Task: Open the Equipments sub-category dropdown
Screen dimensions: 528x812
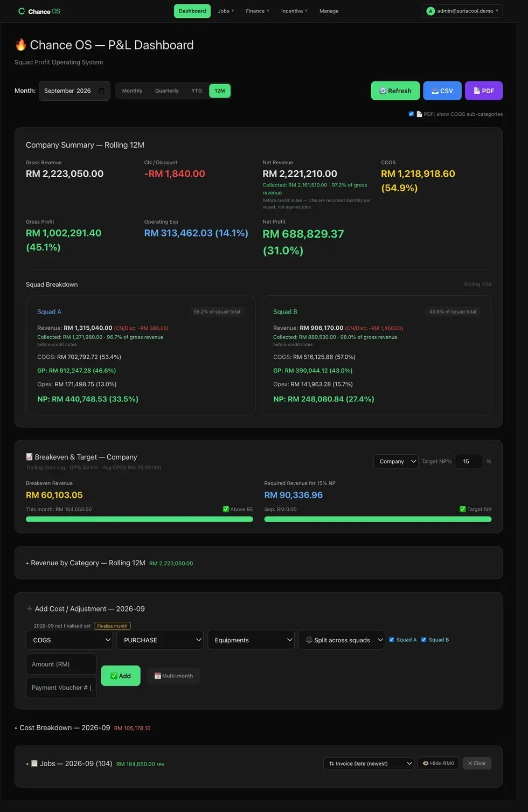Action: pos(251,640)
